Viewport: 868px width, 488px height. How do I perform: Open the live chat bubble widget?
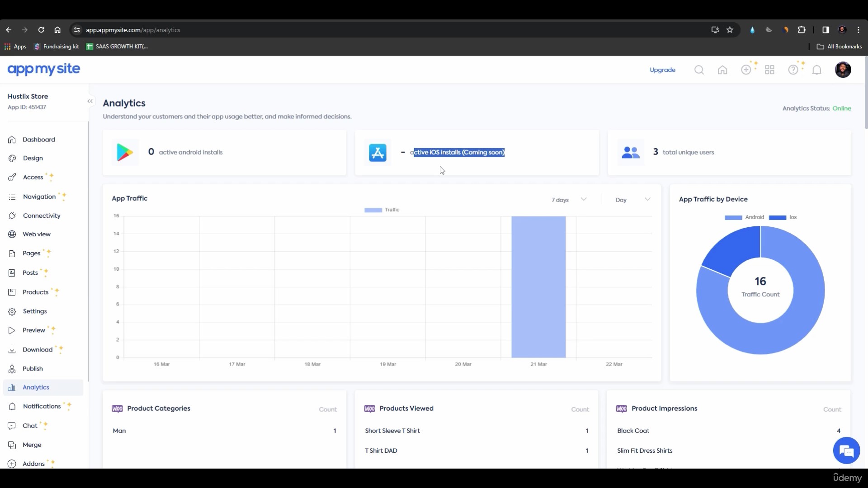[846, 450]
